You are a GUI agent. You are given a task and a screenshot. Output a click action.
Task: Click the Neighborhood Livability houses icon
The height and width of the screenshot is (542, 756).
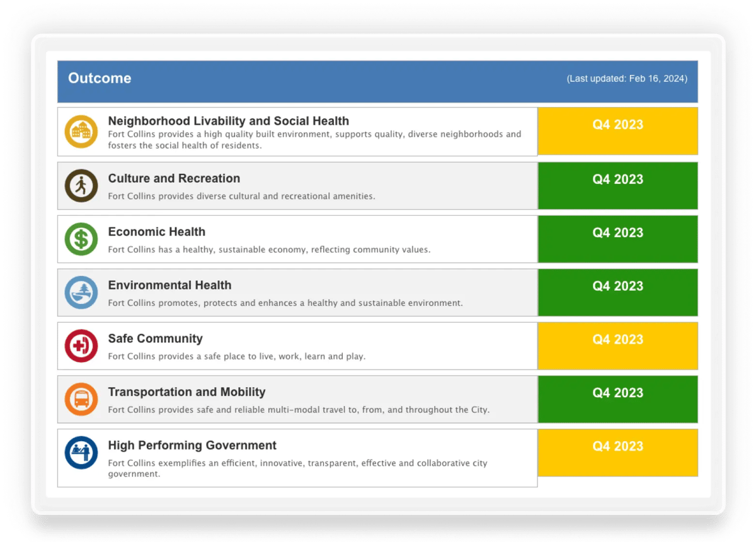[x=81, y=132]
